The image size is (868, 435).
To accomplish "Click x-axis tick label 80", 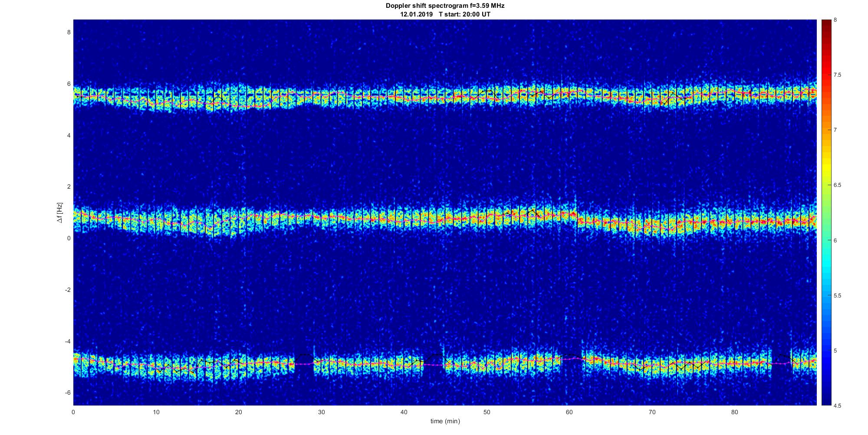I will (734, 412).
